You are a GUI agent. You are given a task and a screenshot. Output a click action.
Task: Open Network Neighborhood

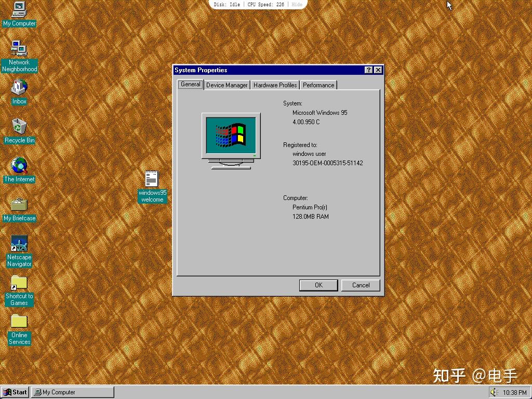point(19,50)
